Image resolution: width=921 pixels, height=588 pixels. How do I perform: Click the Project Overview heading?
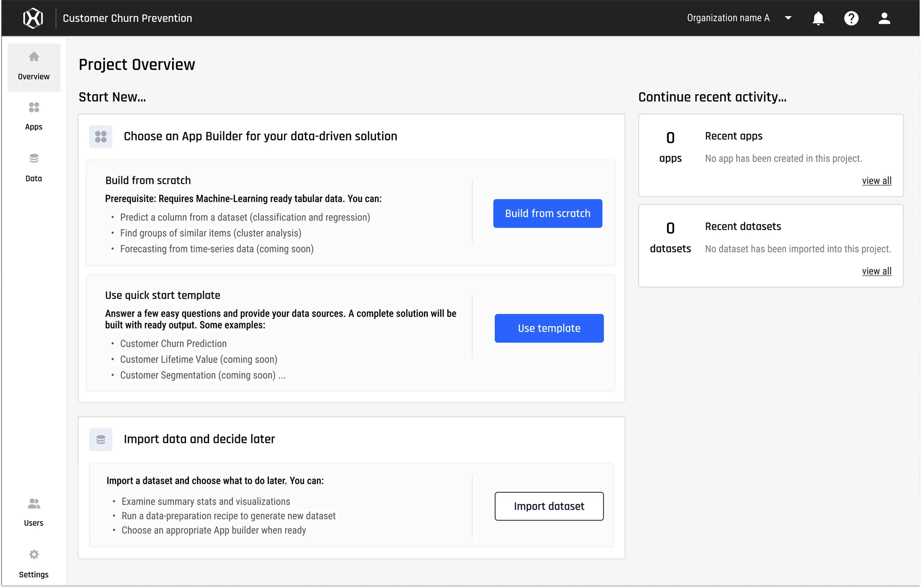[137, 65]
